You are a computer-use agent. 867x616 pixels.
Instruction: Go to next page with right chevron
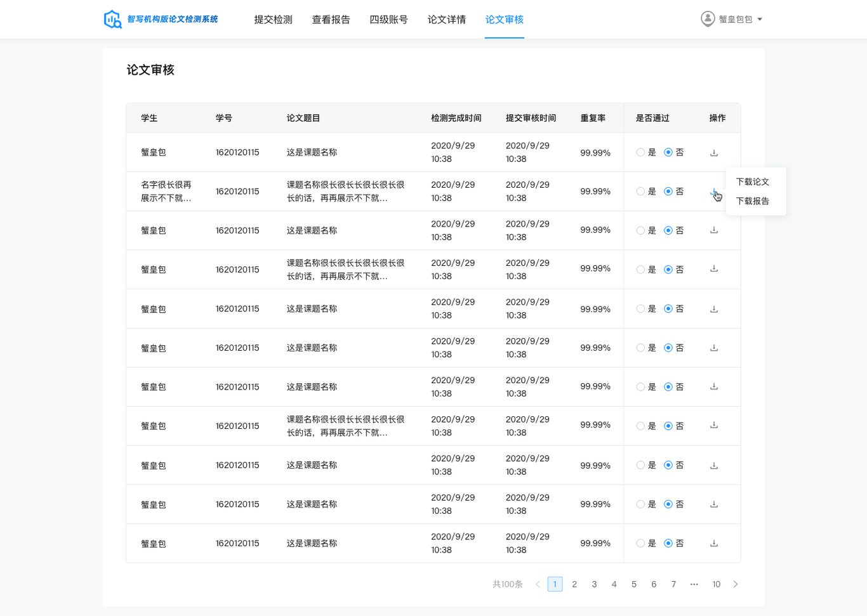[736, 584]
